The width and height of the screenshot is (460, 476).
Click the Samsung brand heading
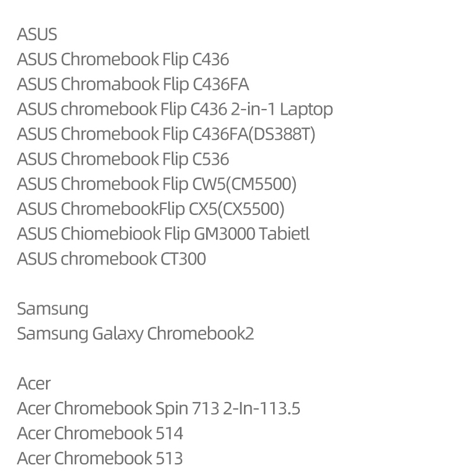coord(52,309)
